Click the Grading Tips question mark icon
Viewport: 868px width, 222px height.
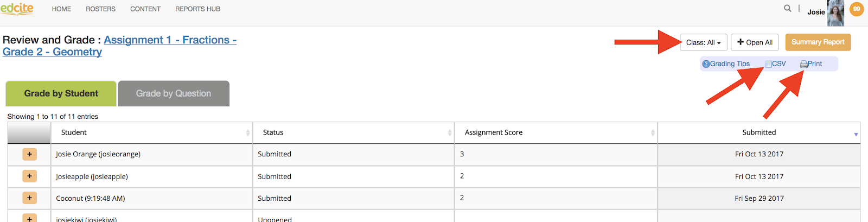(706, 64)
